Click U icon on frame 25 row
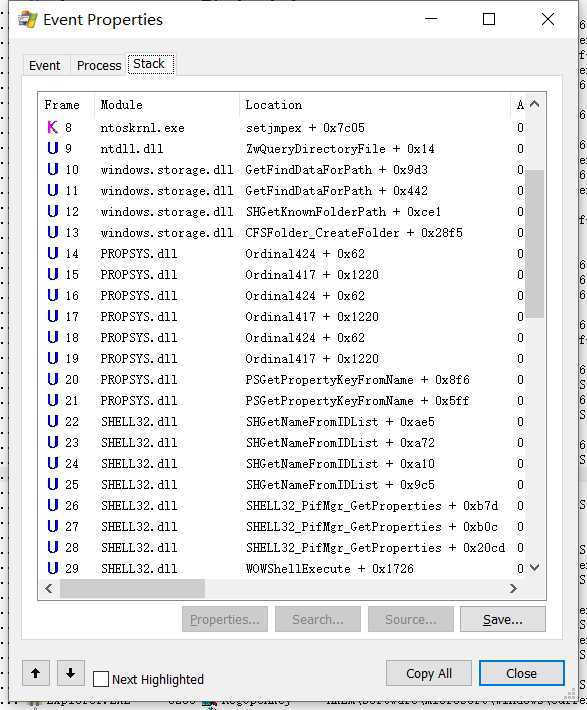 point(53,484)
